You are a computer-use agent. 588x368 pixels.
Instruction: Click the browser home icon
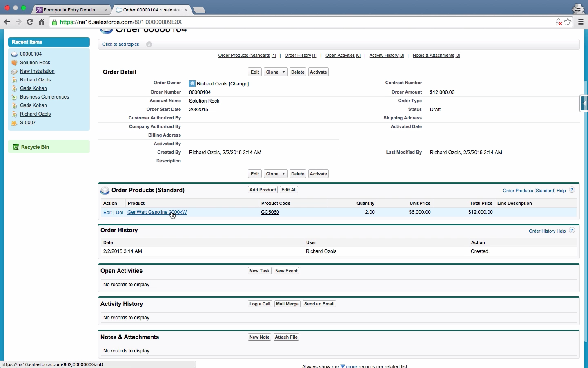click(41, 22)
